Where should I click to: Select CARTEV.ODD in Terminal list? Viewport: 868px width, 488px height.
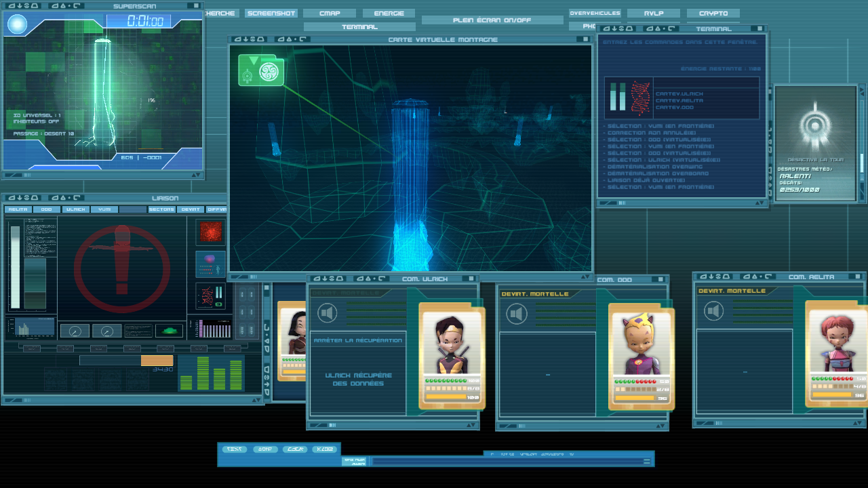coord(674,108)
